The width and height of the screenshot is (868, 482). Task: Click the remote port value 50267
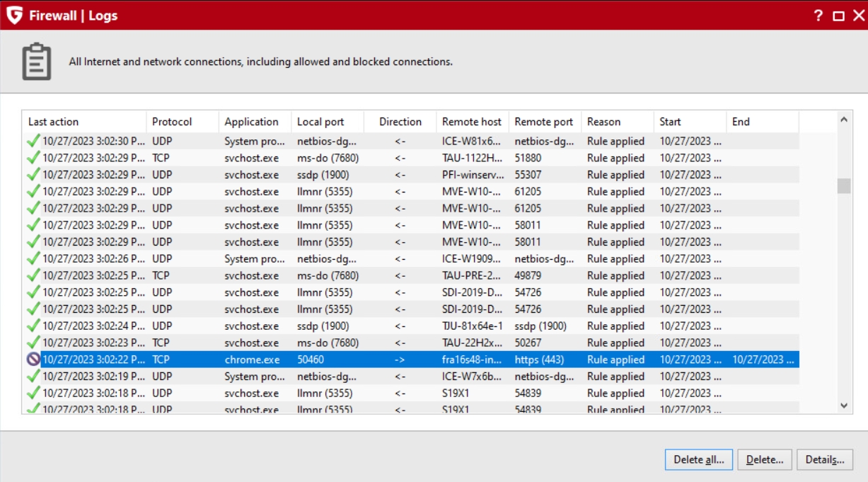pyautogui.click(x=528, y=343)
